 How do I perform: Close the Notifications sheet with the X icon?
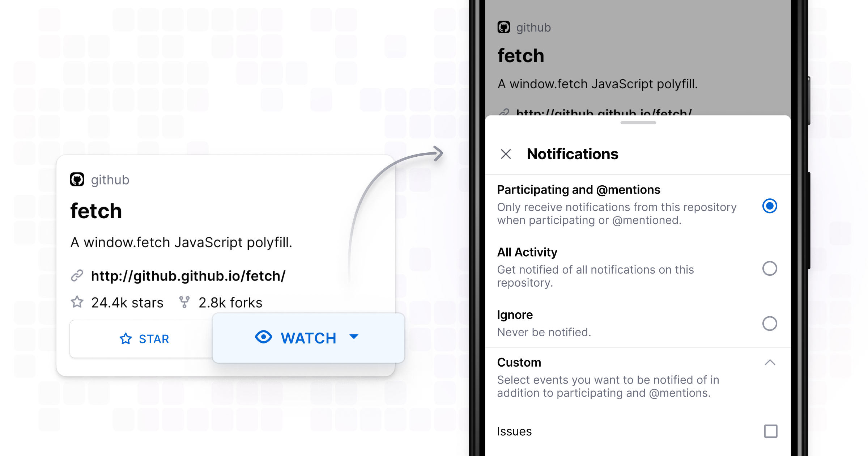506,154
